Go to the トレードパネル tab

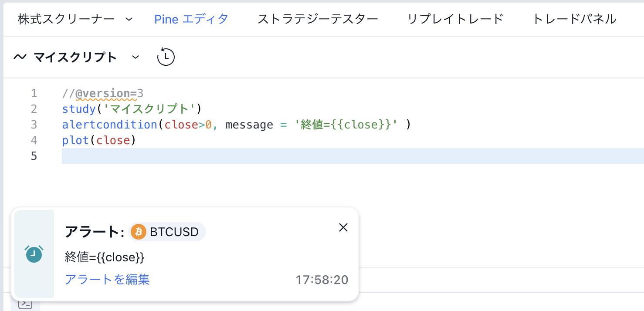point(574,19)
